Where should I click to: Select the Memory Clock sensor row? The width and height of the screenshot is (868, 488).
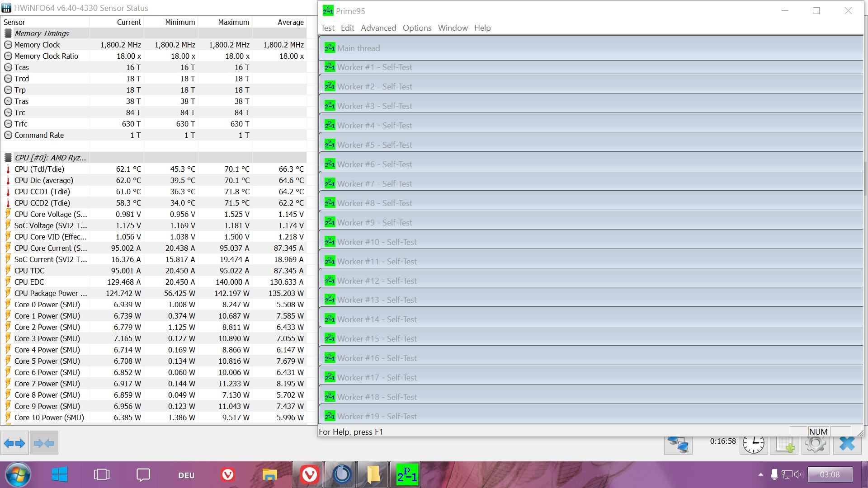click(154, 45)
